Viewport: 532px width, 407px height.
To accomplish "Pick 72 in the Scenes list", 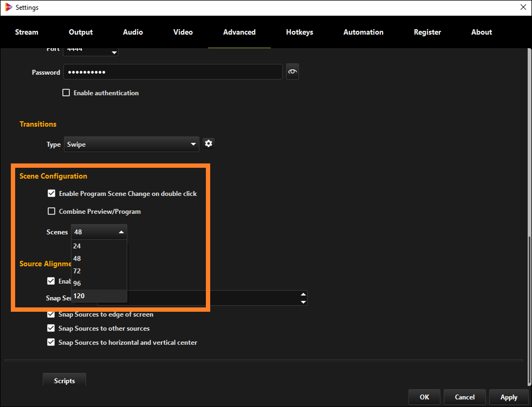I will (x=99, y=271).
